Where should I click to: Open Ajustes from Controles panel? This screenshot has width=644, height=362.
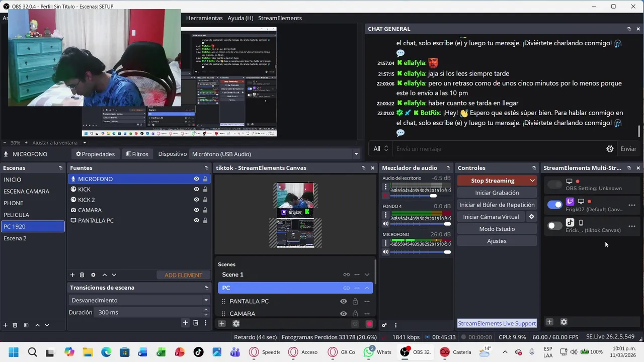[497, 241]
